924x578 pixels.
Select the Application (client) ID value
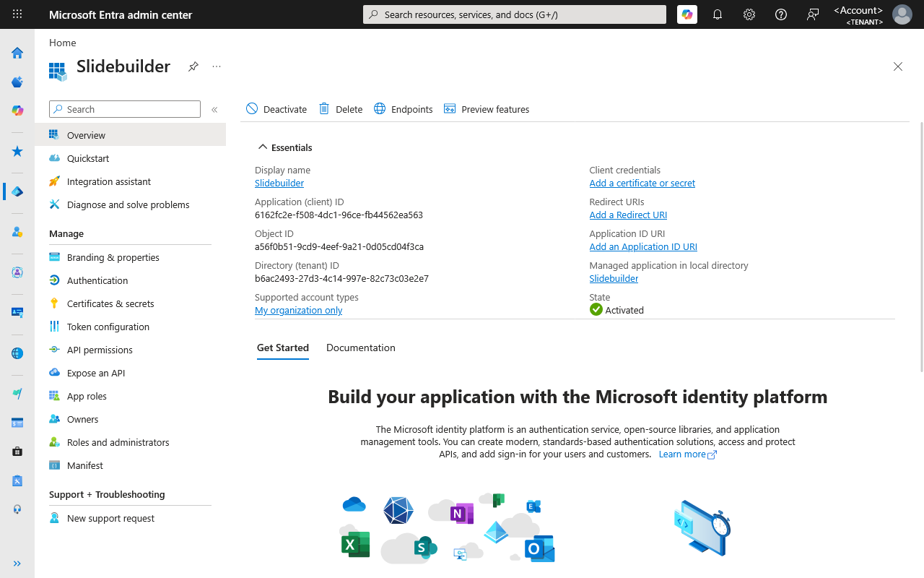[339, 215]
